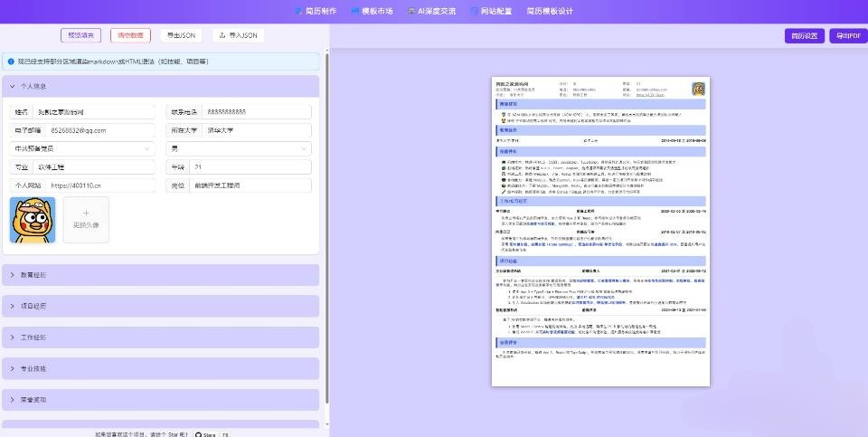Click the 导出JSON button
Image resolution: width=868 pixels, height=437 pixels.
181,35
